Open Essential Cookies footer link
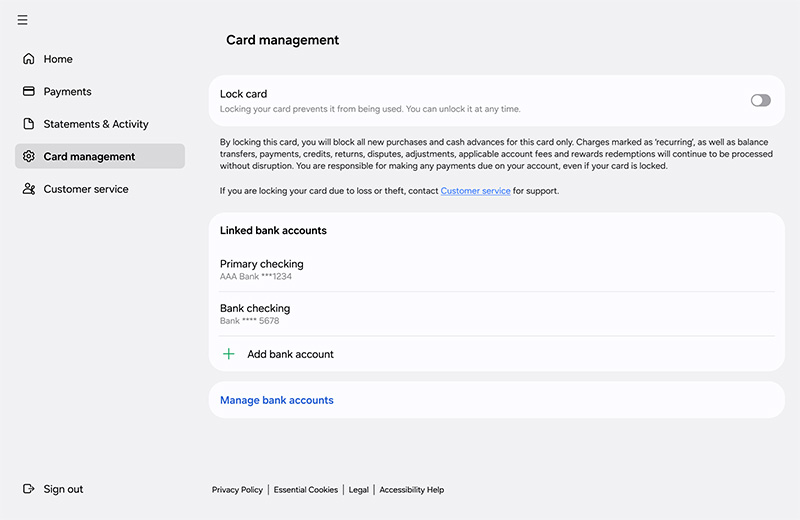The height and width of the screenshot is (520, 800). [x=306, y=490]
